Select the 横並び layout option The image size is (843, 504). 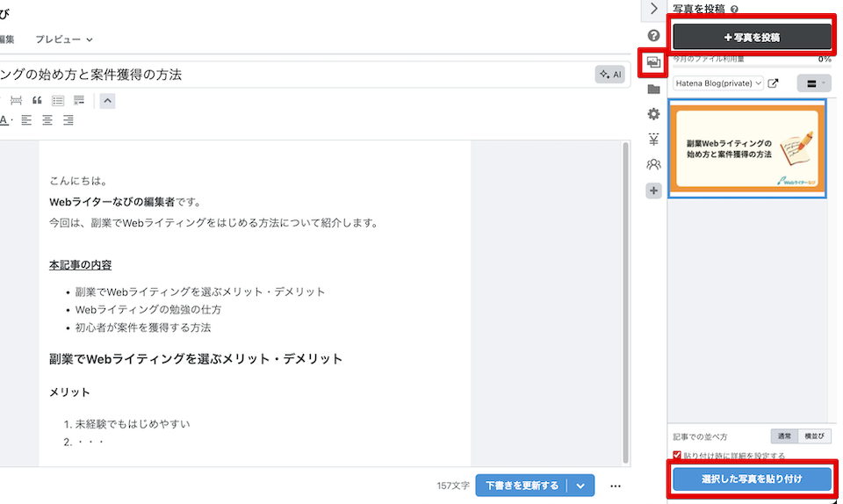click(x=814, y=436)
